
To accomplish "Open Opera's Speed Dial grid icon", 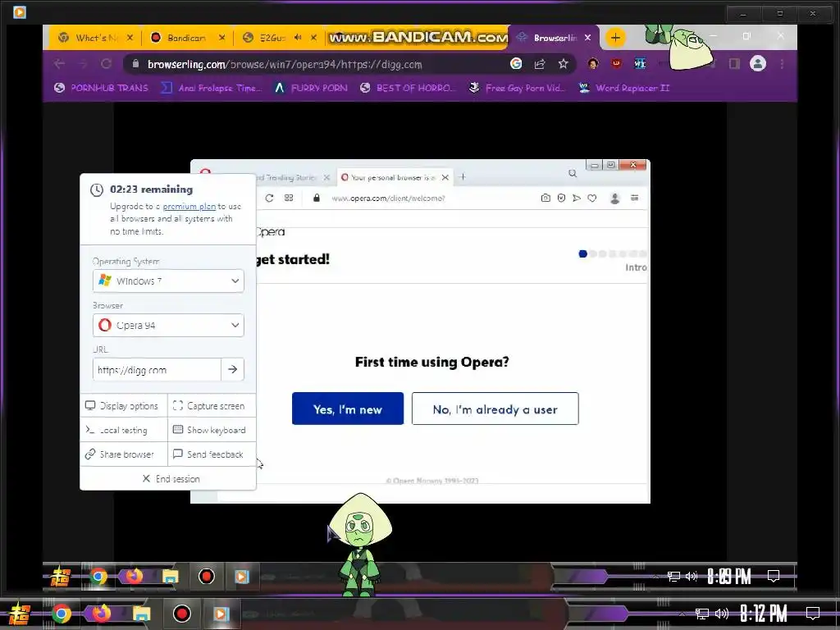I will click(x=289, y=199).
